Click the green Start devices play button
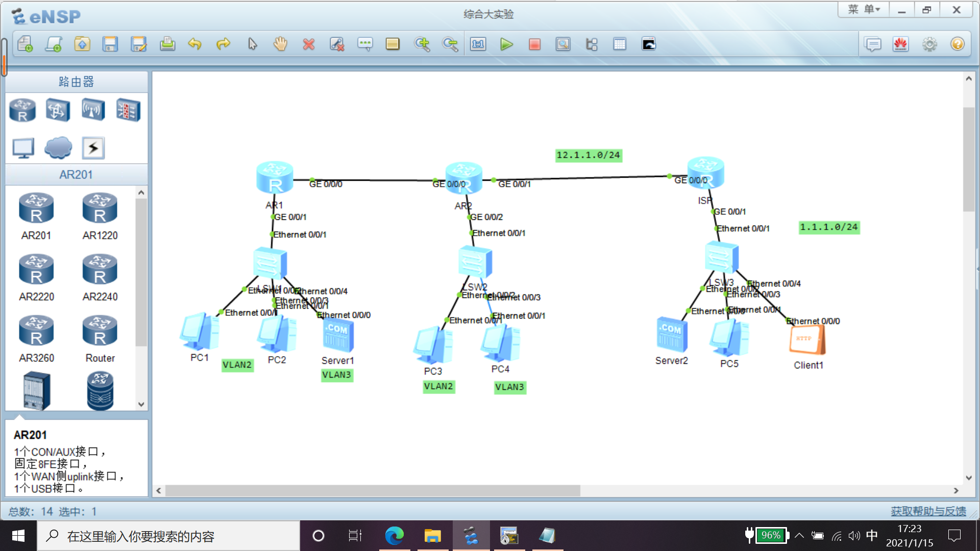980x551 pixels. pos(506,44)
